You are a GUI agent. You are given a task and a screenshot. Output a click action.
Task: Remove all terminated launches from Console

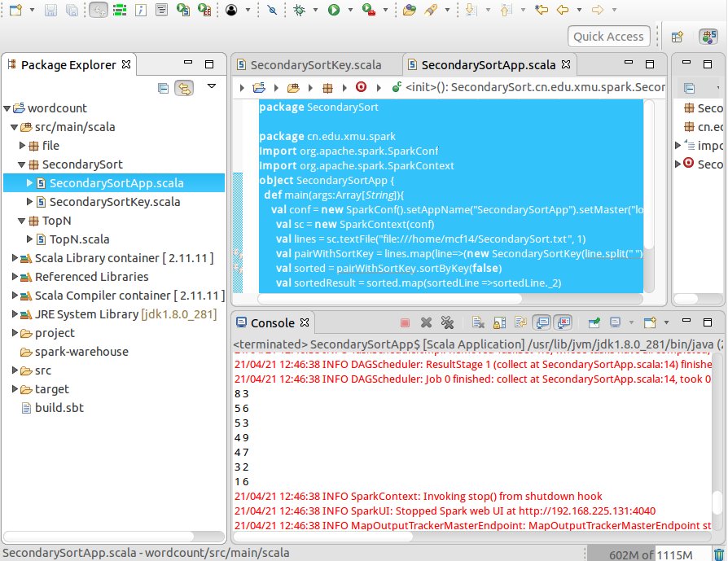click(x=447, y=322)
